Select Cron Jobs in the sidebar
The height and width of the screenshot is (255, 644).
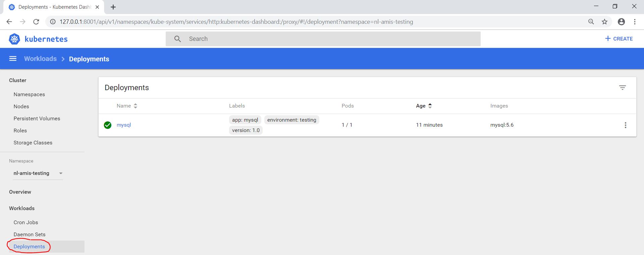tap(26, 222)
